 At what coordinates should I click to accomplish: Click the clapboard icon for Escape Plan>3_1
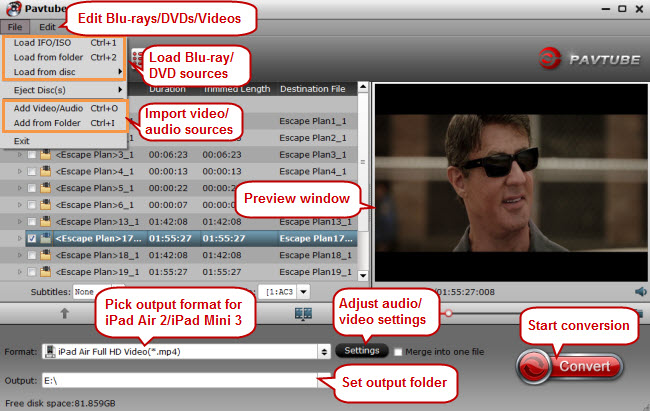46,155
